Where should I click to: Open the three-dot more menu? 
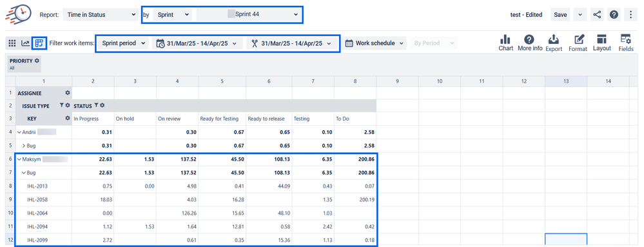tap(631, 14)
